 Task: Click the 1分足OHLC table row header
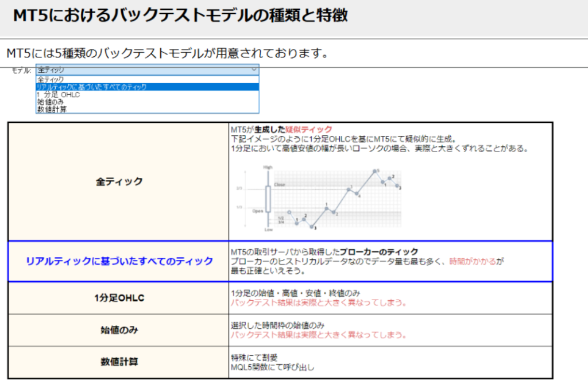119,298
